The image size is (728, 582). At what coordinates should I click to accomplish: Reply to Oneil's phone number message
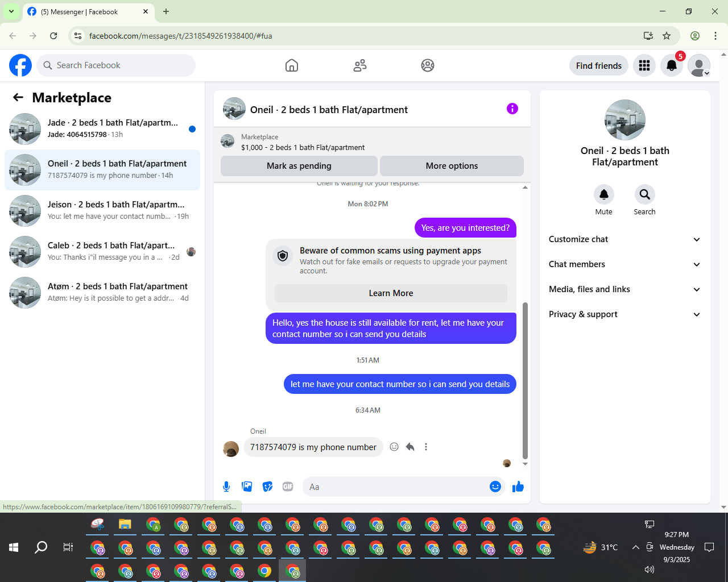tap(410, 447)
